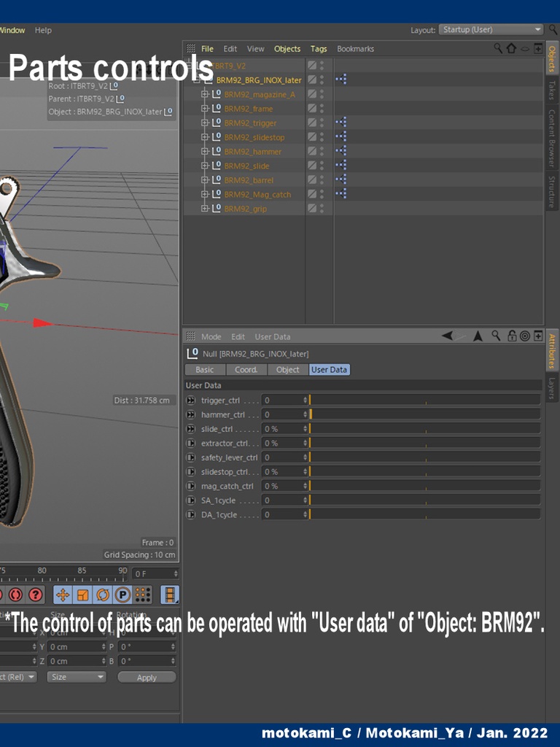Click Attribute Manager back arrow
The image size is (560, 747).
click(447, 336)
